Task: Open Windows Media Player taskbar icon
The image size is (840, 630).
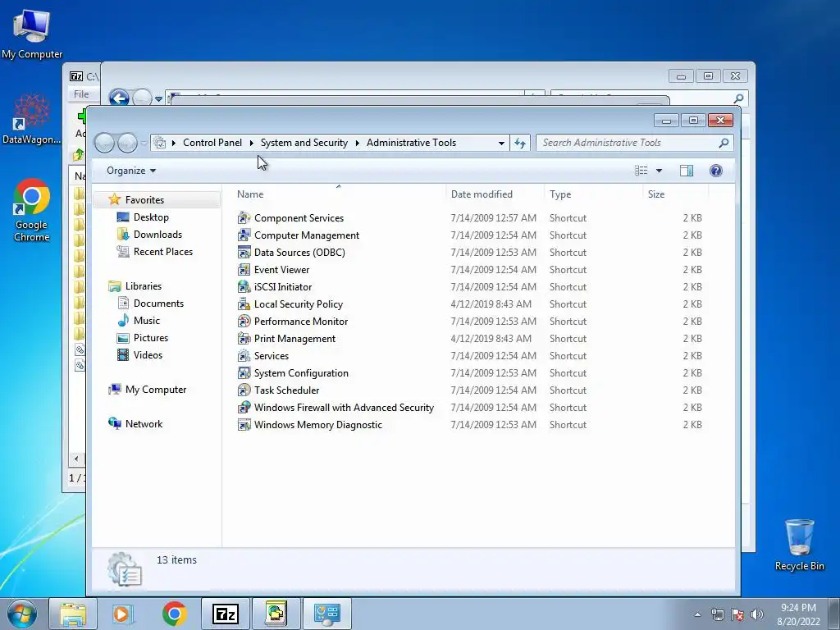Action: 123,614
